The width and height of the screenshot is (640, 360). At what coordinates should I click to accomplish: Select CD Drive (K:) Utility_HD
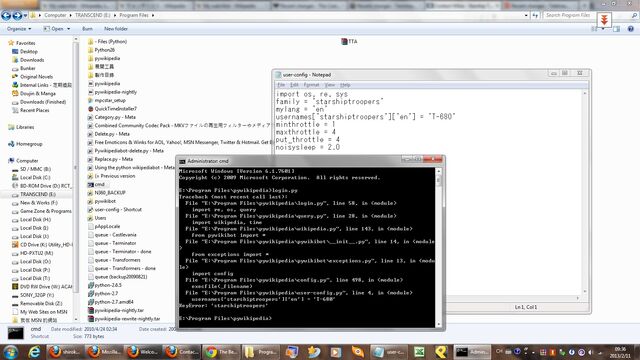coord(42,244)
